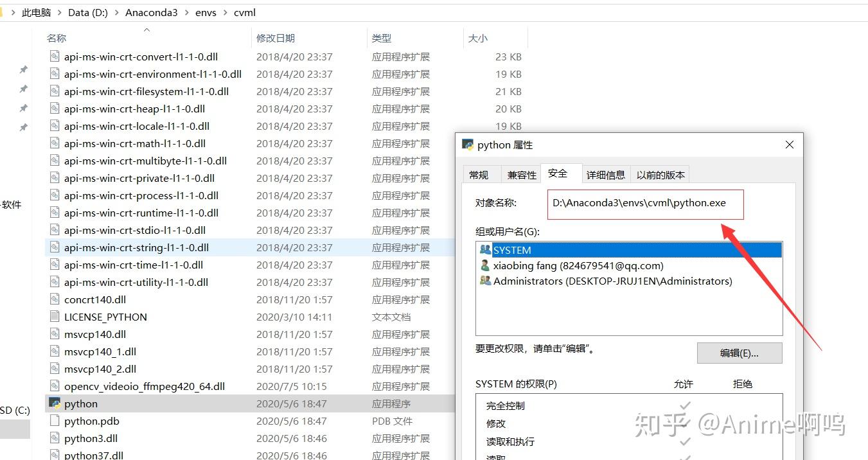Click the python icon in the properties dialog title bar

click(x=468, y=145)
